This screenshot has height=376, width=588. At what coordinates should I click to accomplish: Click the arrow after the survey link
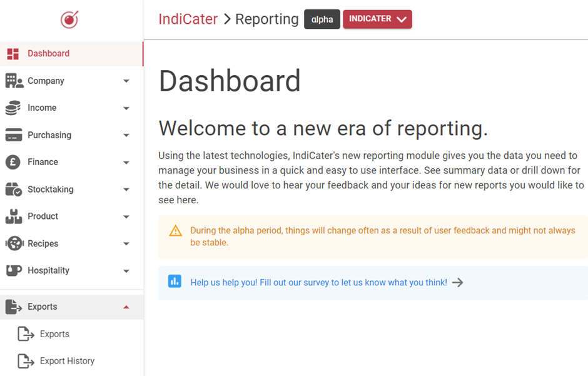pos(457,283)
